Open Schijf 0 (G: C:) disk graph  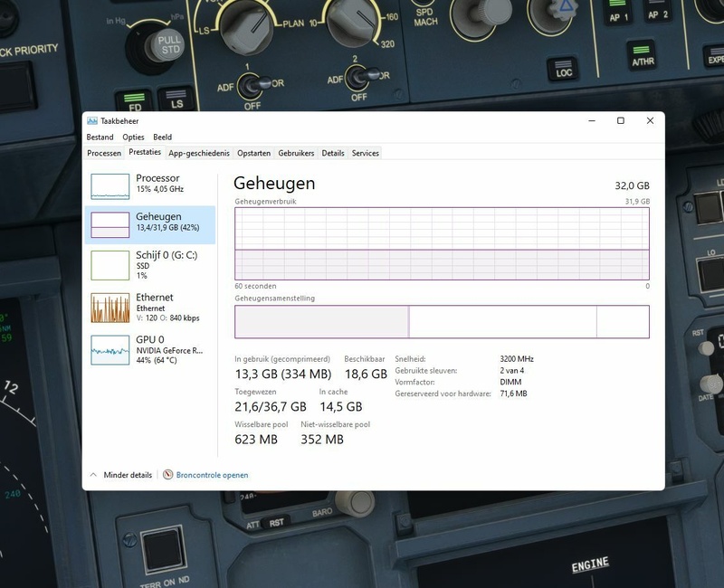coord(150,264)
